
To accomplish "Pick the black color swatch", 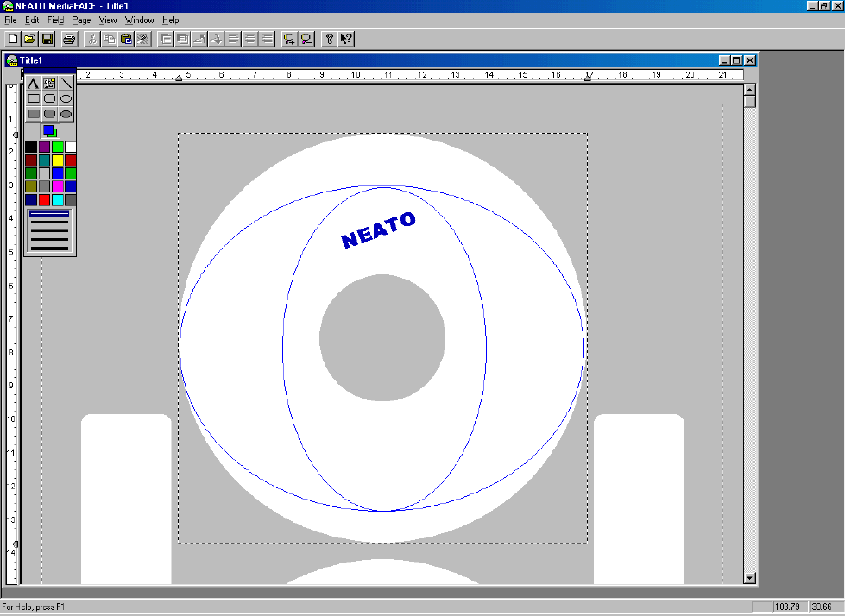I will click(31, 147).
